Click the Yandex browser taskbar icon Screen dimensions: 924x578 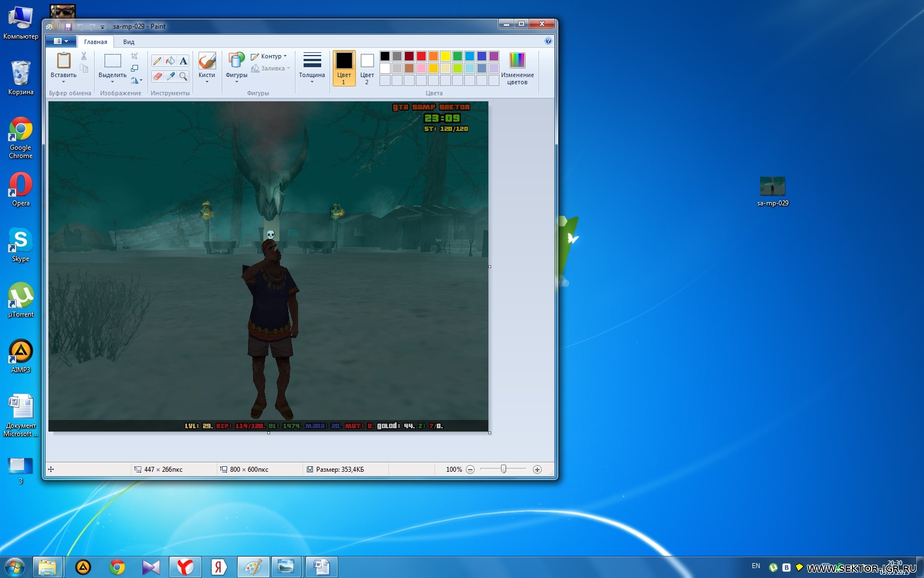click(185, 567)
